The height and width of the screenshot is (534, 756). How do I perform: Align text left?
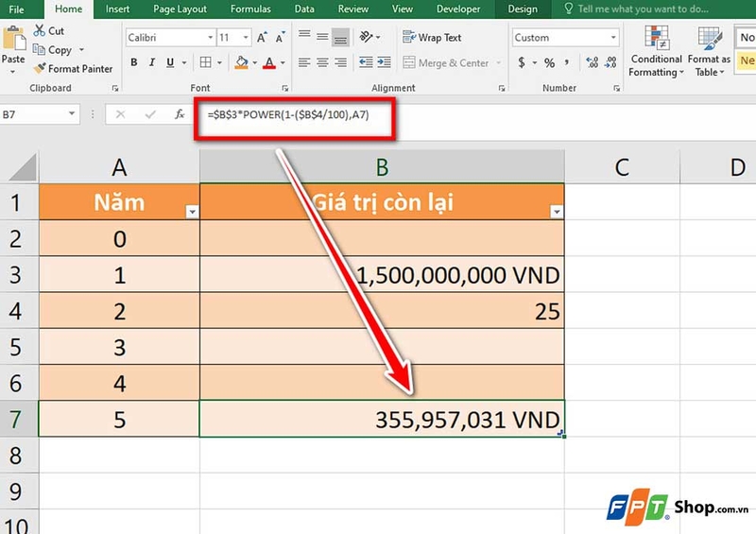[x=303, y=62]
